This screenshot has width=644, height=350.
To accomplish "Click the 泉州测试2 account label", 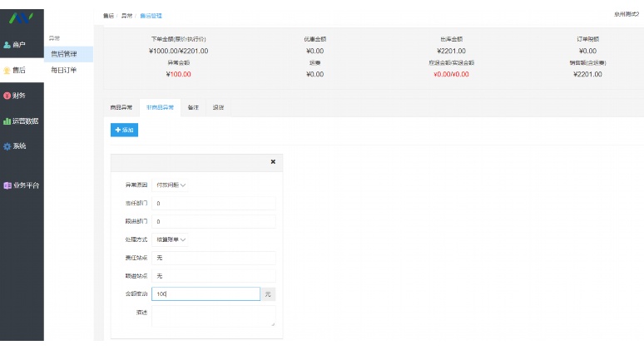I will pos(627,14).
